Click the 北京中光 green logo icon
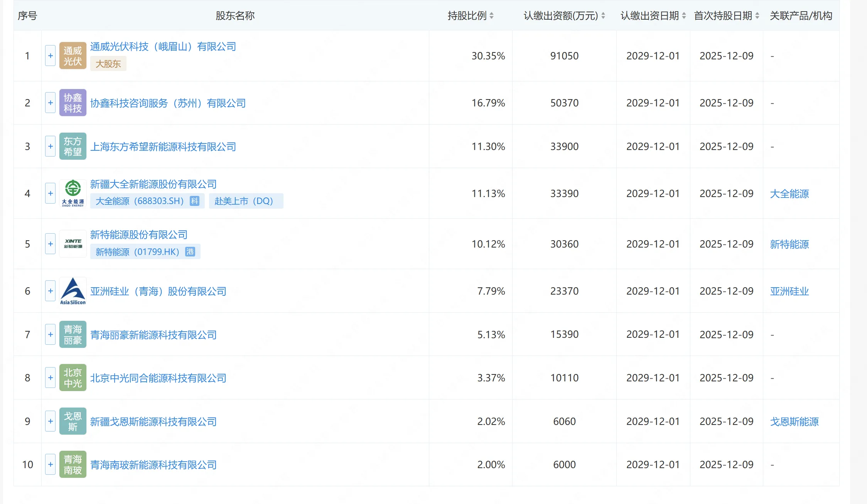This screenshot has height=504, width=867. point(73,378)
